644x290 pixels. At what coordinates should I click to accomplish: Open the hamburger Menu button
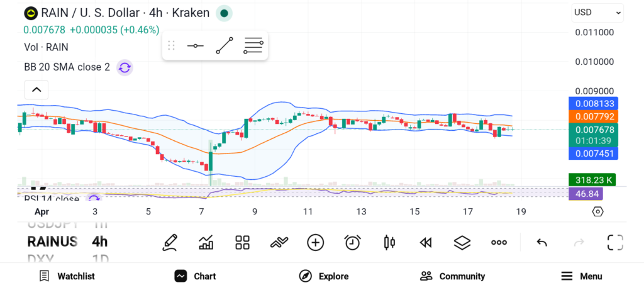(x=581, y=276)
